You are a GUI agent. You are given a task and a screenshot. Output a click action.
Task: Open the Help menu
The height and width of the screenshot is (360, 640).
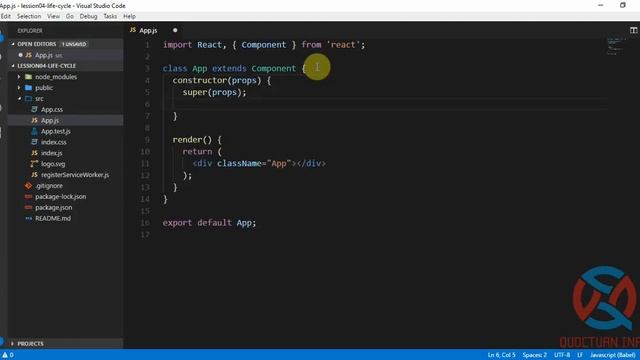tap(129, 16)
